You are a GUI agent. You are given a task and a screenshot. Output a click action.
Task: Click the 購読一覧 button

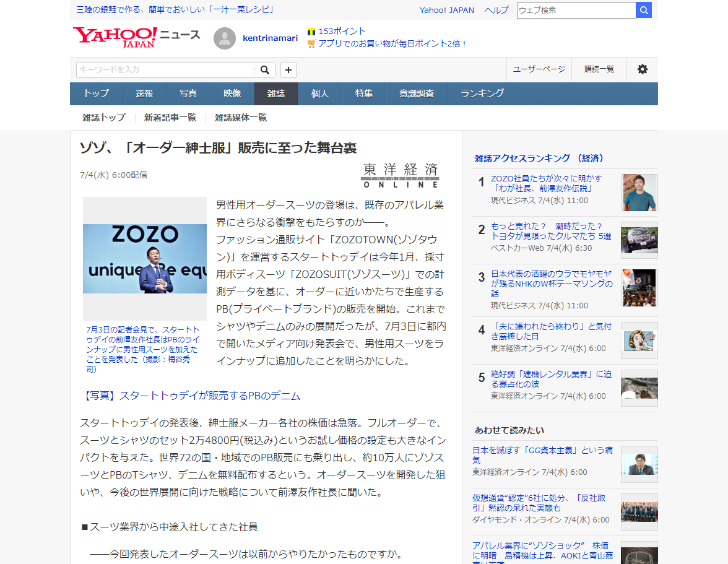(599, 69)
